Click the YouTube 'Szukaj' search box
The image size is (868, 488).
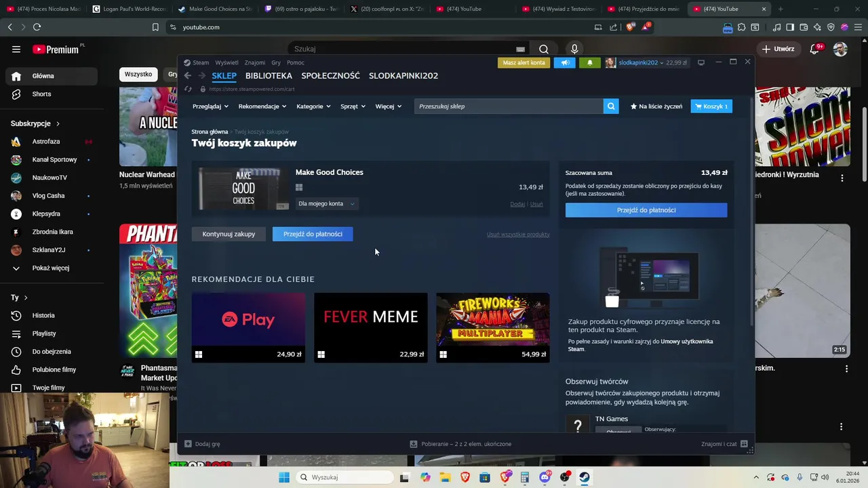pos(408,49)
